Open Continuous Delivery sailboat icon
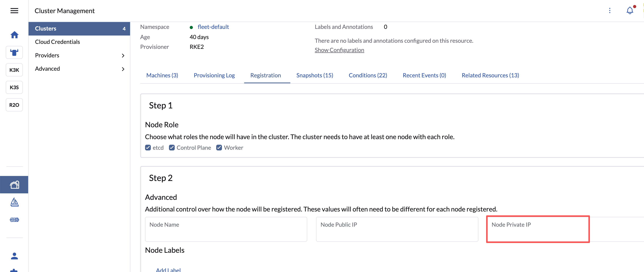 point(14,202)
